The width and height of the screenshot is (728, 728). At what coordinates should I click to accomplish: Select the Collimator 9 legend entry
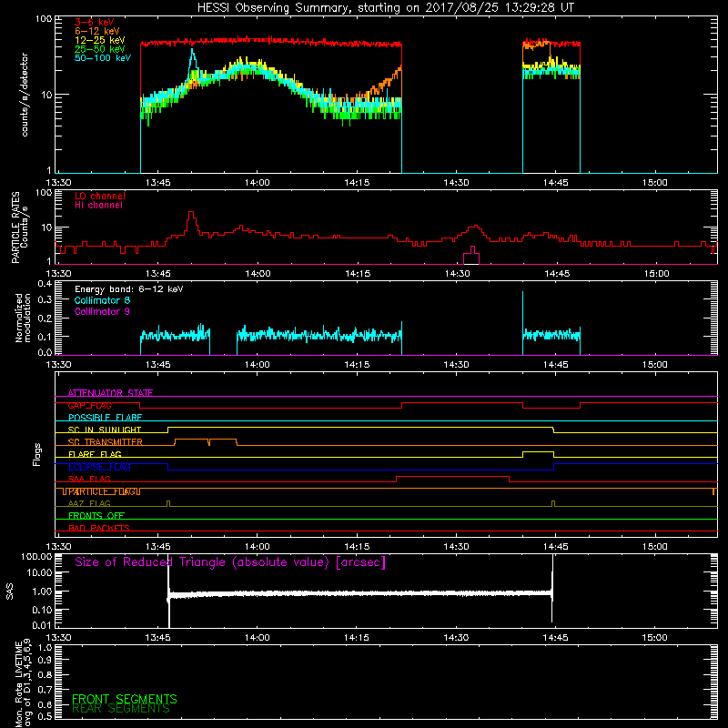(x=102, y=311)
